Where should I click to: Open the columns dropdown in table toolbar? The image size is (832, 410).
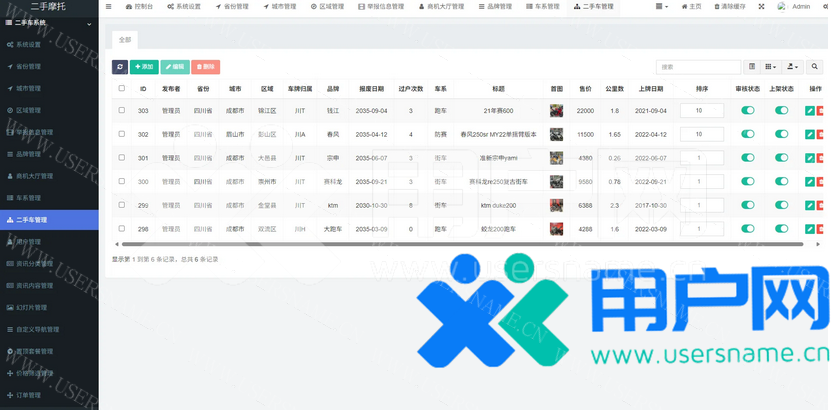pyautogui.click(x=771, y=67)
